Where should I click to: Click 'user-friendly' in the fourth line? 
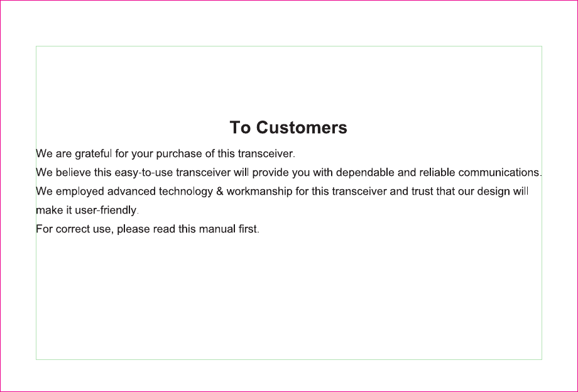click(x=106, y=210)
